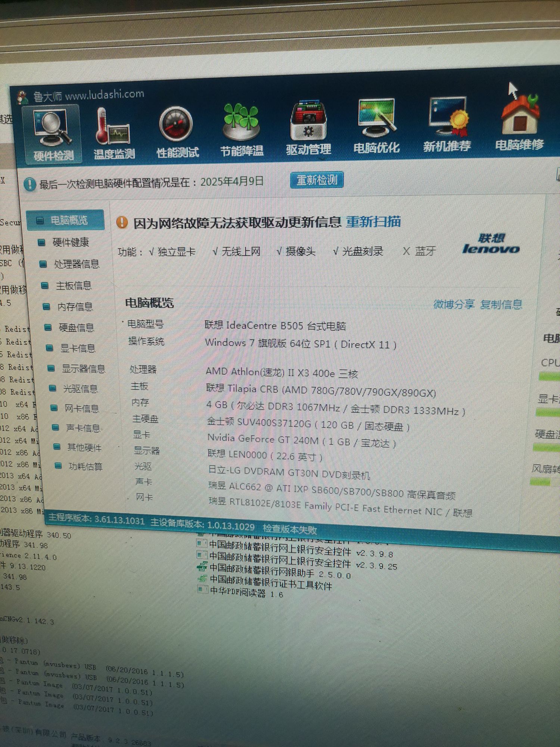
Task: Click the 联想 IdeaCentre B505 model text
Action: coord(275,326)
